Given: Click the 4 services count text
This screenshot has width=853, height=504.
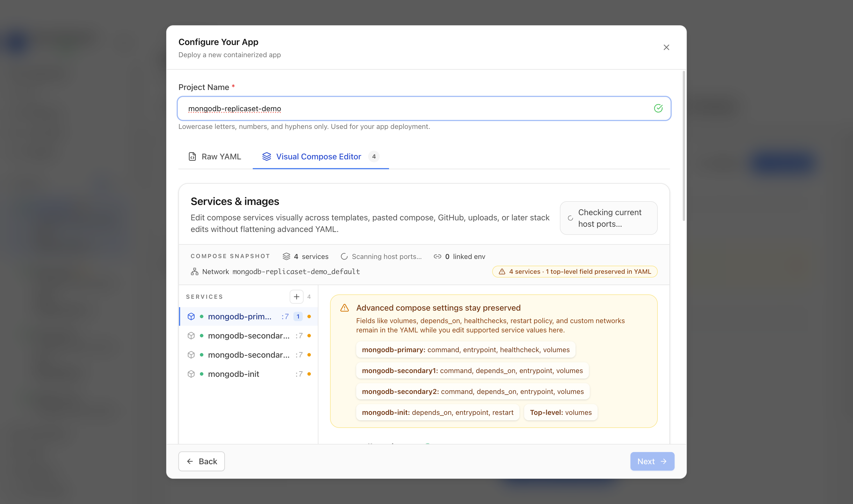Looking at the screenshot, I should tap(311, 256).
